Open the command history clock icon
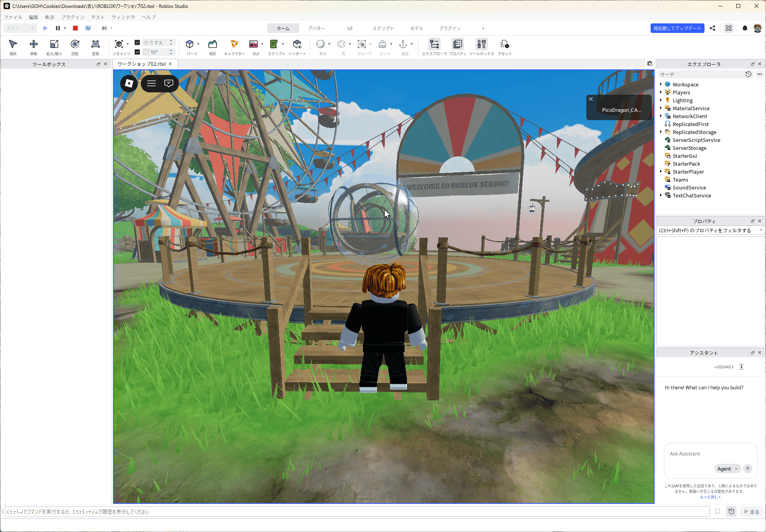Viewport: 766px width, 532px height. pos(731,511)
